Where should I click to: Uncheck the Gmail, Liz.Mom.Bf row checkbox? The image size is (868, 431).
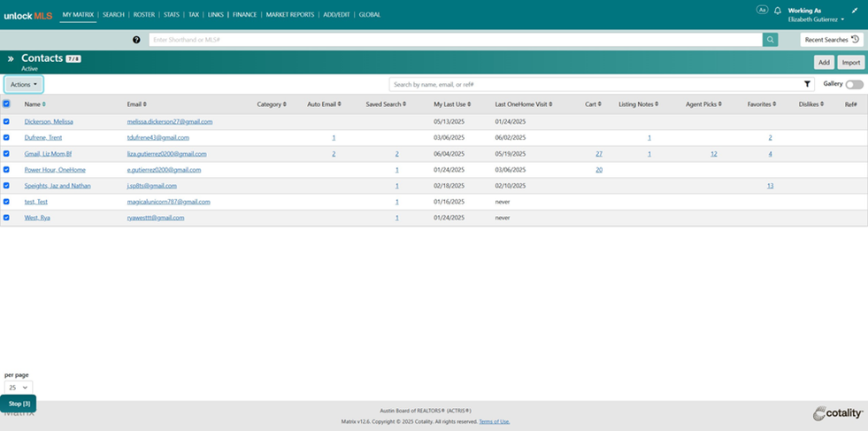tap(7, 153)
